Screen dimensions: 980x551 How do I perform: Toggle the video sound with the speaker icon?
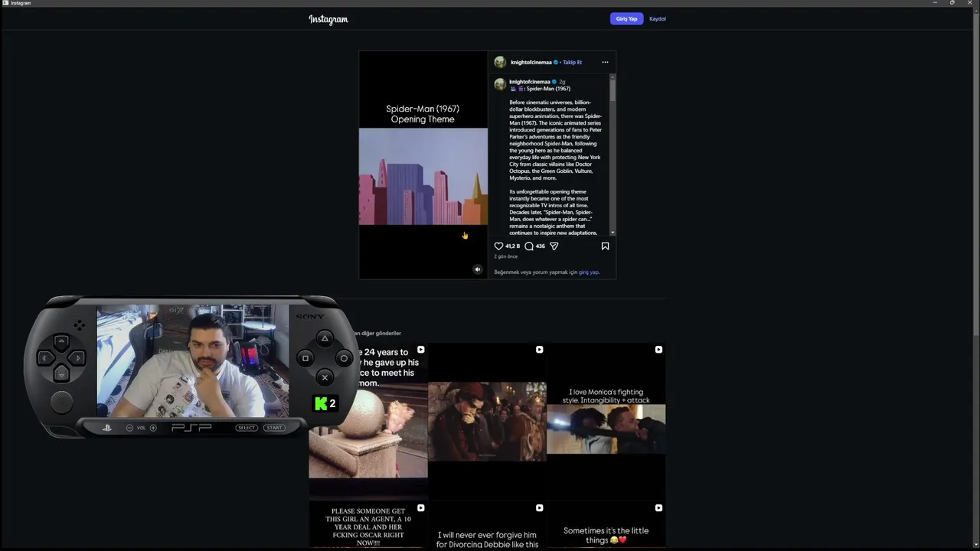(478, 269)
